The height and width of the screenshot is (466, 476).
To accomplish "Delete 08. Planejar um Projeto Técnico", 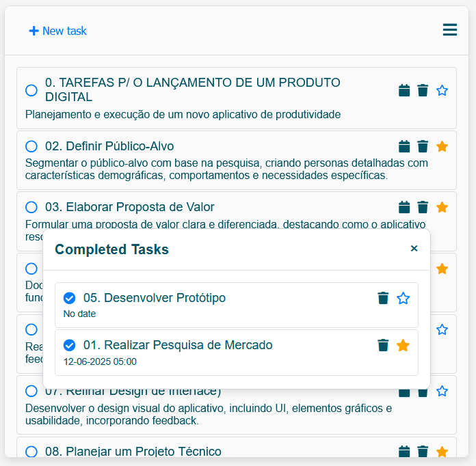I will tap(423, 452).
